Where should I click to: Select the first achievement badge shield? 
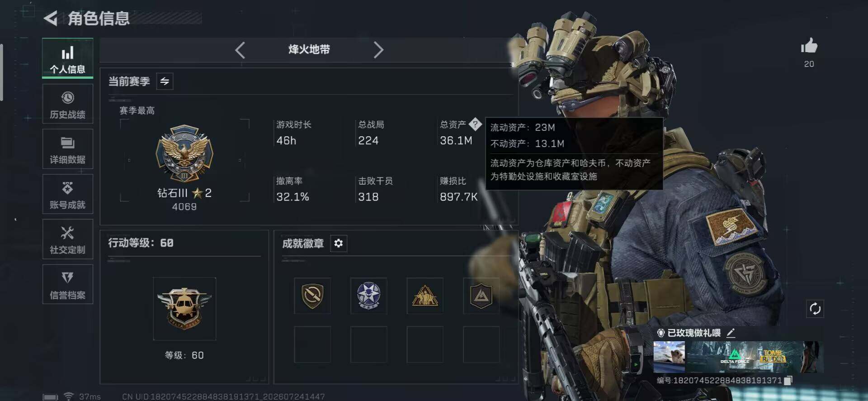(312, 296)
